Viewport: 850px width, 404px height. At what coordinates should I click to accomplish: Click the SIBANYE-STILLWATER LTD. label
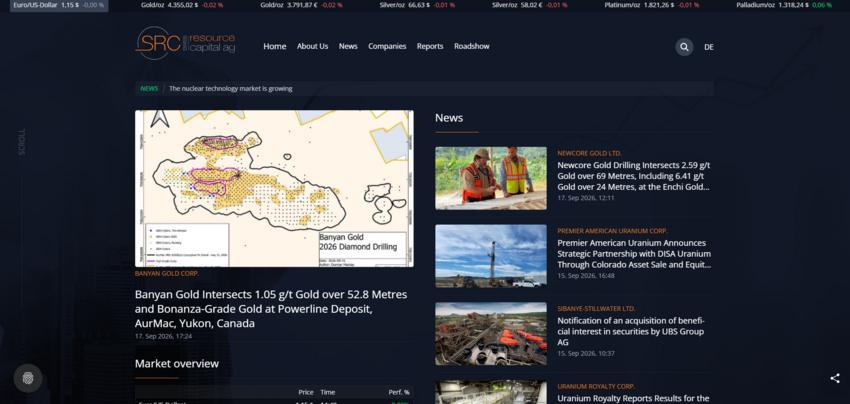click(596, 309)
